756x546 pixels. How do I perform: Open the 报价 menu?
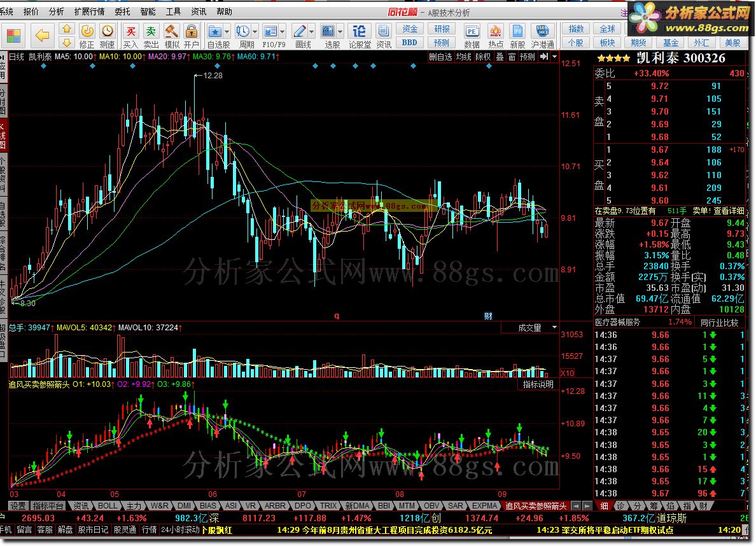pos(31,11)
